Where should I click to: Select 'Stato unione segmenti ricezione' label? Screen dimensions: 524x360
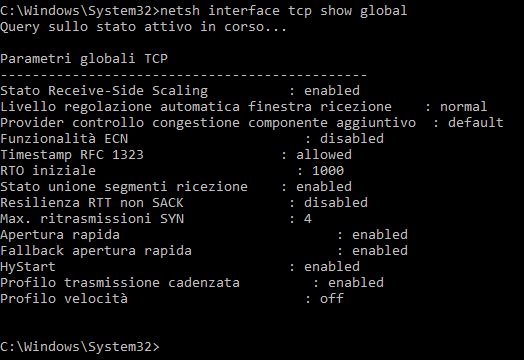(124, 187)
